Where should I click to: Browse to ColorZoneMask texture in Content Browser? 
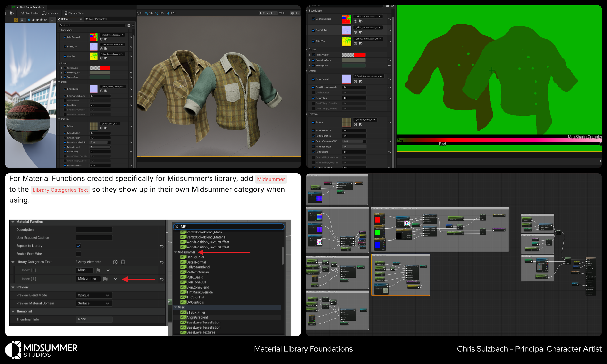[106, 39]
